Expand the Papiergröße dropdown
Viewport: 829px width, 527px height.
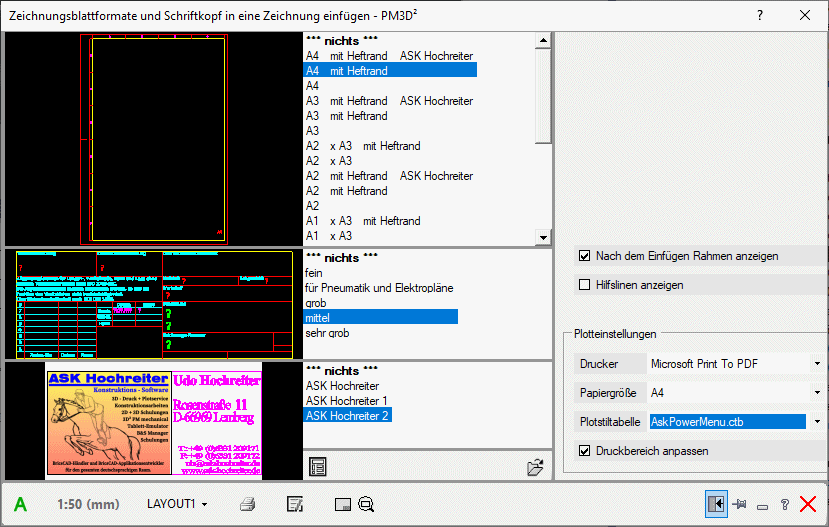click(817, 393)
